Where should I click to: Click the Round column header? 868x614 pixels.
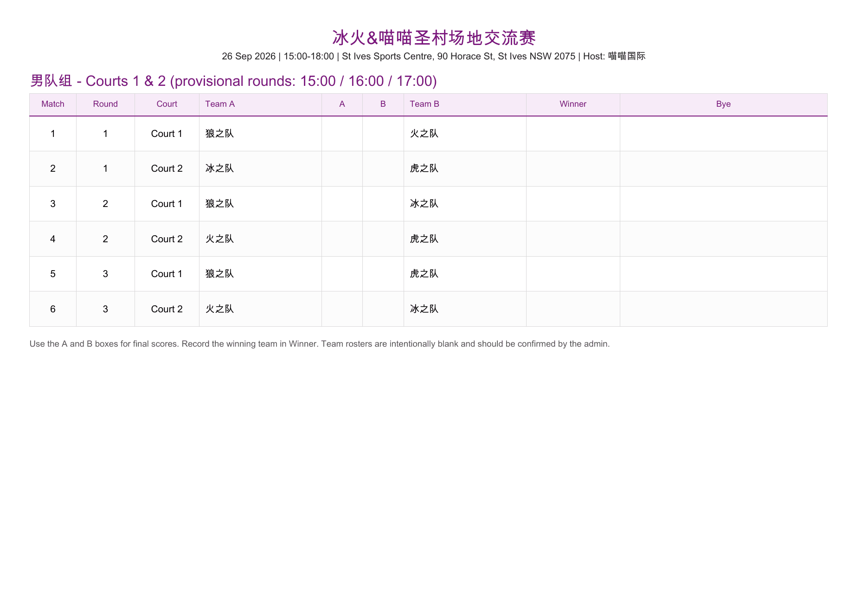coord(105,104)
